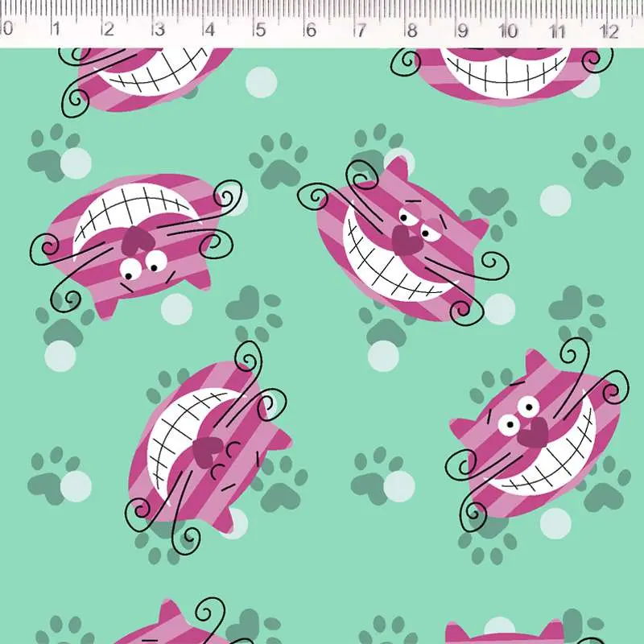Image resolution: width=644 pixels, height=644 pixels.
Task: Click the heart nose of the wide-eyed cat
Action: (531, 435)
